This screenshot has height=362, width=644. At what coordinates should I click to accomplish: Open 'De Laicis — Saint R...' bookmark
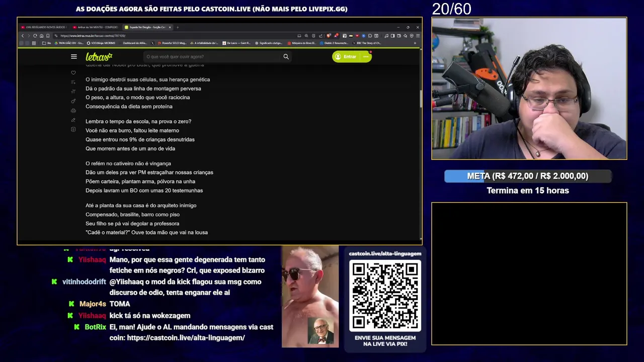[236, 43]
